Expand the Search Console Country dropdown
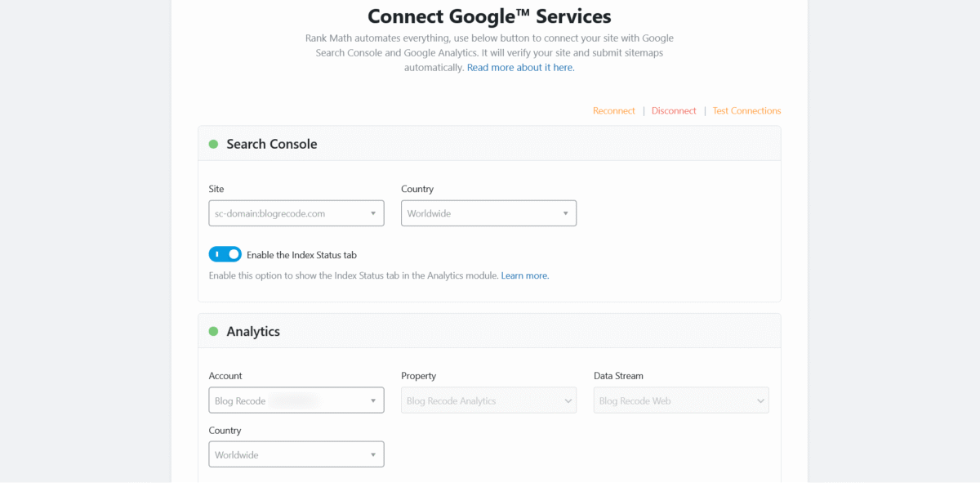 click(488, 213)
